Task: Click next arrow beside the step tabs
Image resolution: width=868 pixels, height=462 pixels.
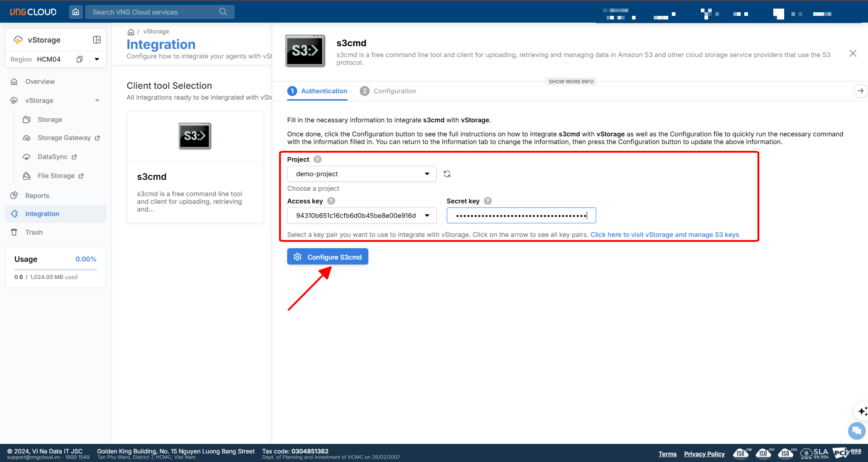Action: click(x=860, y=91)
